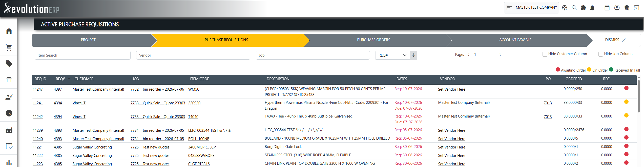Open the extensions puzzle piece icon
The height and width of the screenshot is (167, 644).
583,8
